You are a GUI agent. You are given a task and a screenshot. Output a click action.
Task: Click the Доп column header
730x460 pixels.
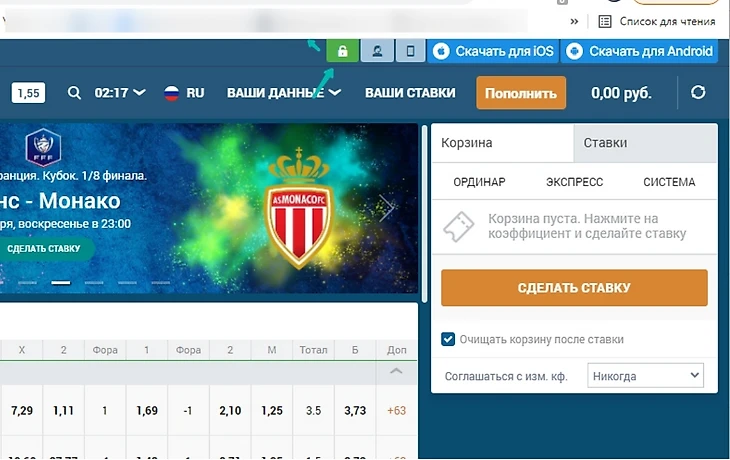[397, 350]
